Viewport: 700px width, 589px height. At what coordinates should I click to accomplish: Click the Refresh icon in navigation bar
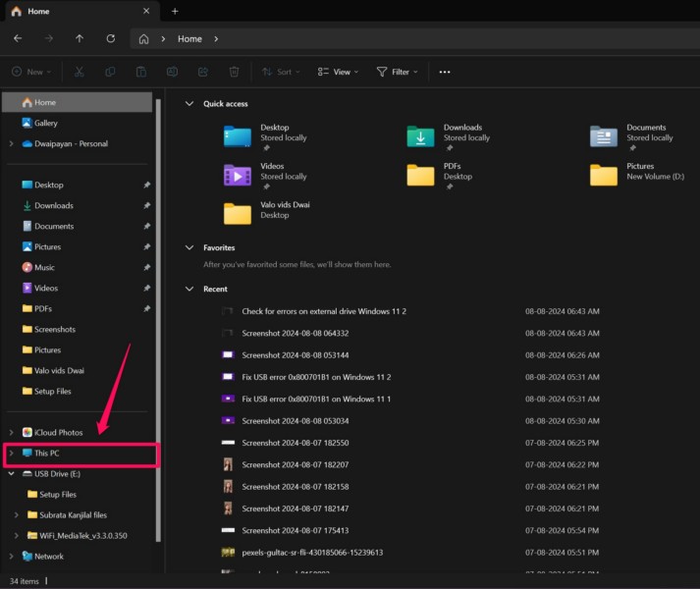coord(111,39)
